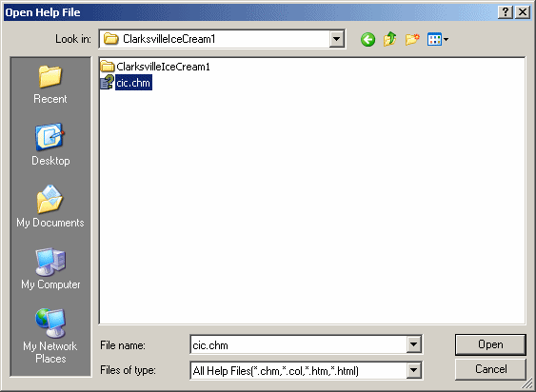This screenshot has height=392, width=536.
Task: Open My Computer location
Action: point(50,269)
